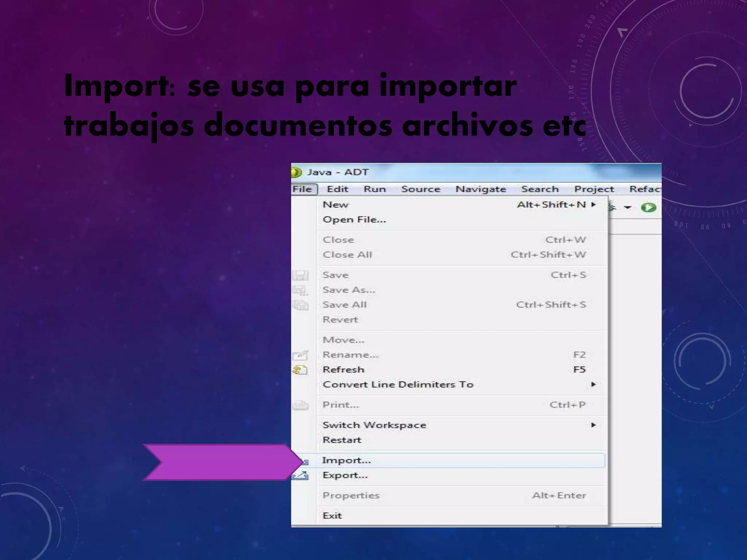
Task: Expand Convert Line Delimiters To submenu
Action: [461, 385]
